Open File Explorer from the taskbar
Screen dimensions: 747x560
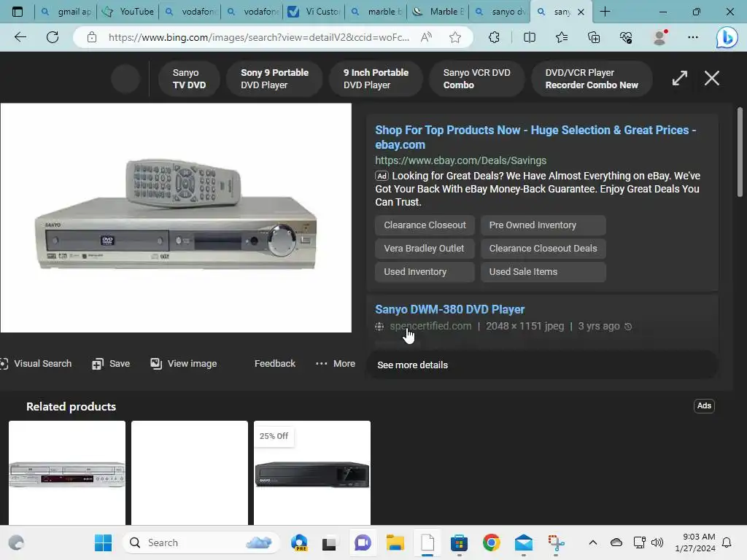[395, 542]
